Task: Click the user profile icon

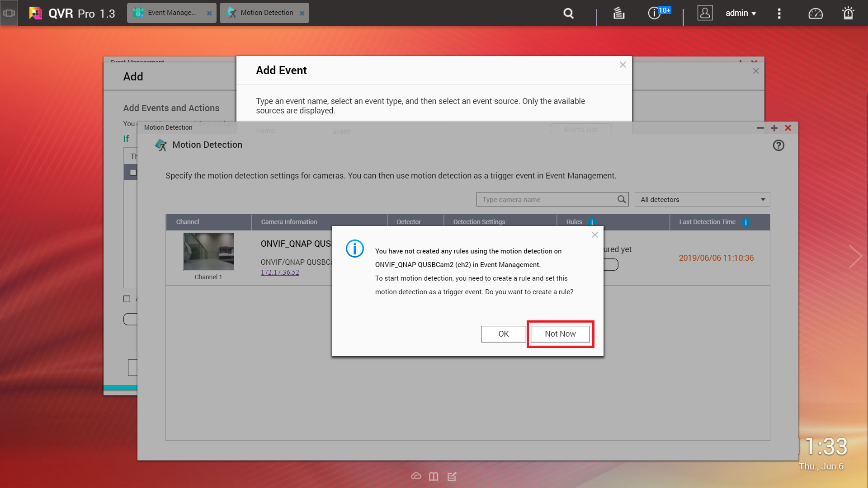Action: [705, 13]
